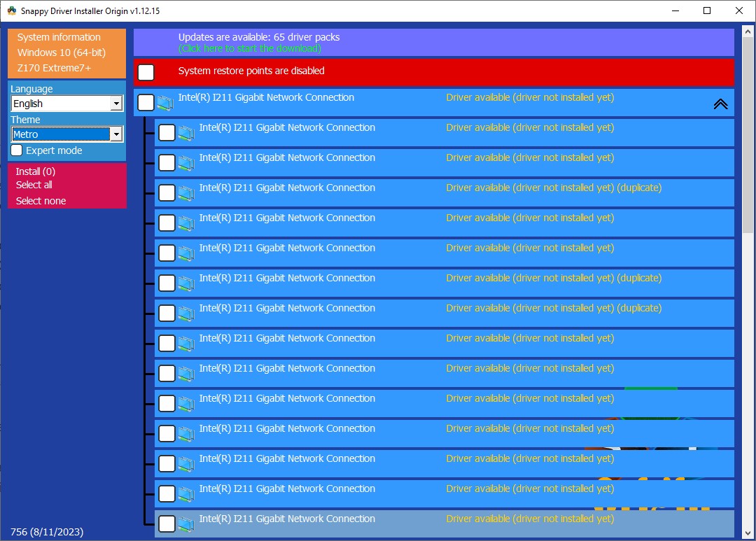
Task: Click the link to start the download of driver packs
Action: click(250, 49)
